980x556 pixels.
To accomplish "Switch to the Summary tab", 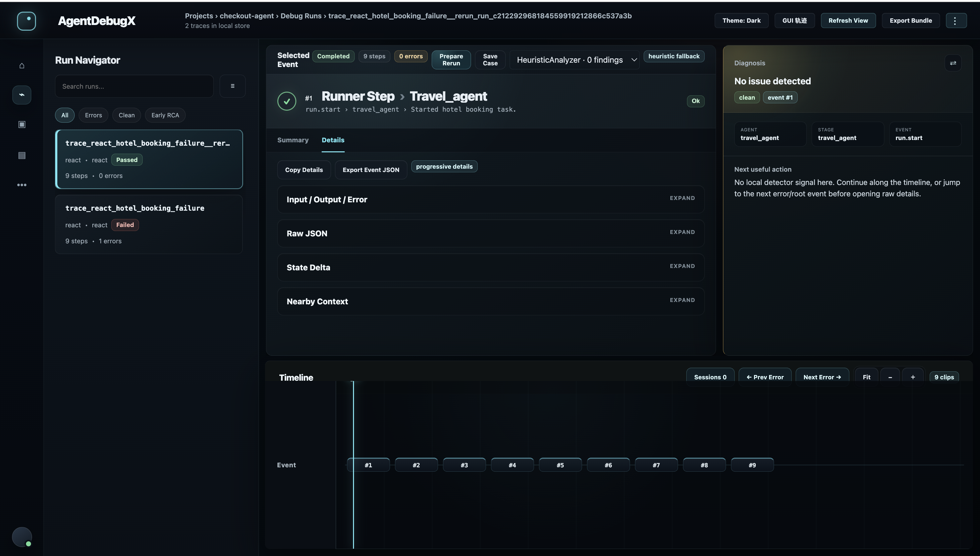I will [293, 140].
